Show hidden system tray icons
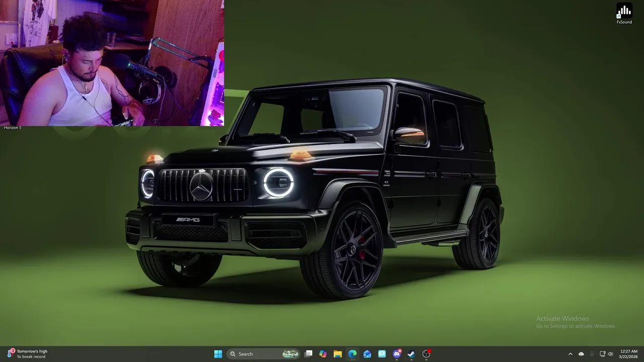This screenshot has height=362, width=644. pos(570,354)
